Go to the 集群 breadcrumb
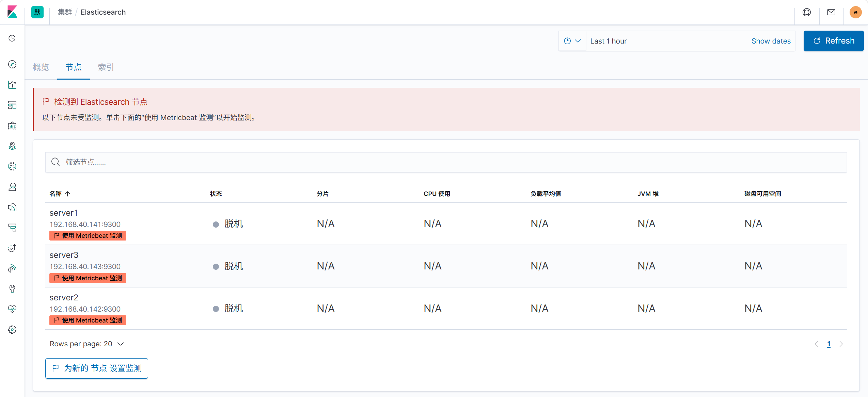This screenshot has width=868, height=397. pos(65,12)
